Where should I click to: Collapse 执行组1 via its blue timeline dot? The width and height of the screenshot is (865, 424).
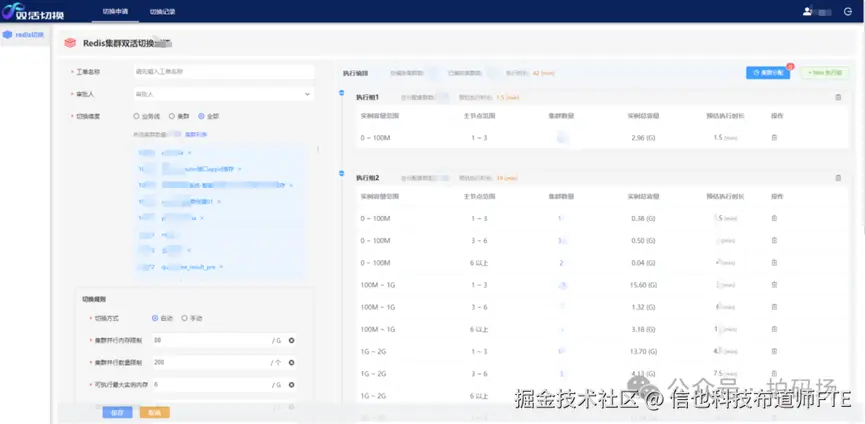click(x=341, y=93)
